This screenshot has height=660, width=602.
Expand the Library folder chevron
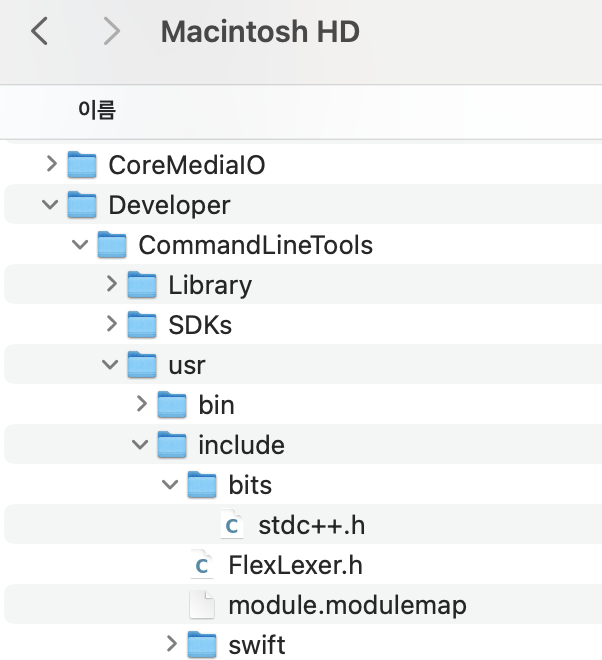tap(112, 284)
